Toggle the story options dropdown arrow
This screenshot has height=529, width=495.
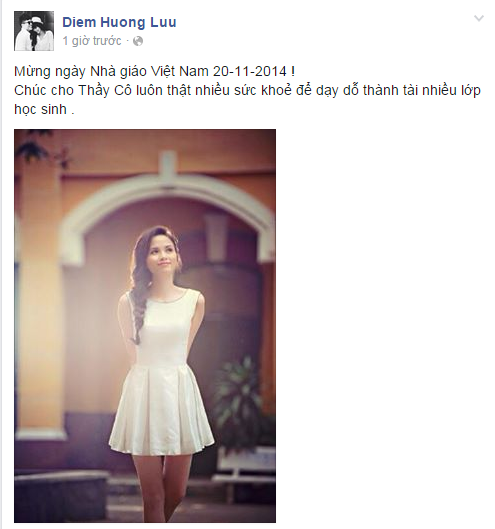point(479,18)
